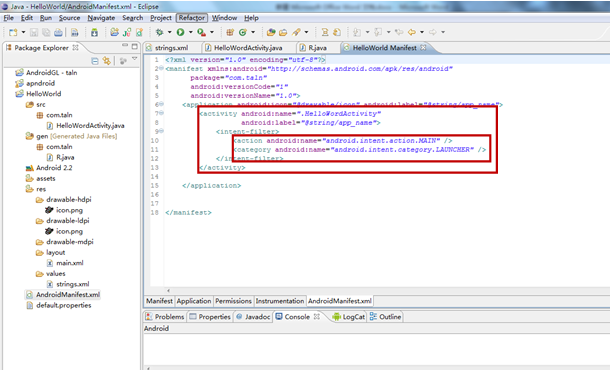Click the Run External Tools icon
Image resolution: width=610 pixels, height=370 pixels.
coord(201,32)
